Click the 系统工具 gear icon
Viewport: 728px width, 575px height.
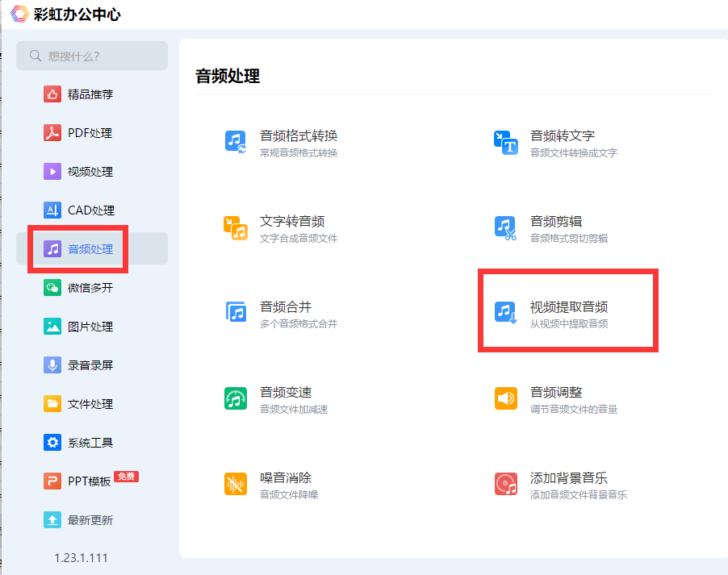[52, 442]
